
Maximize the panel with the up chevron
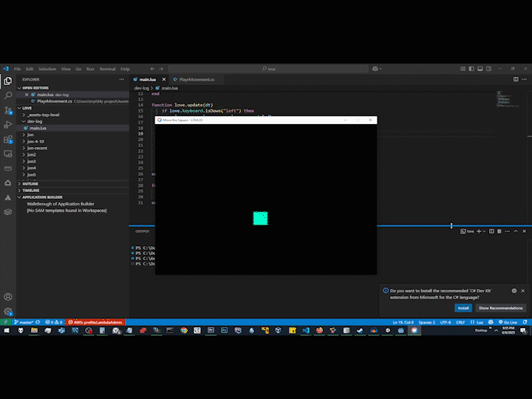(x=516, y=231)
